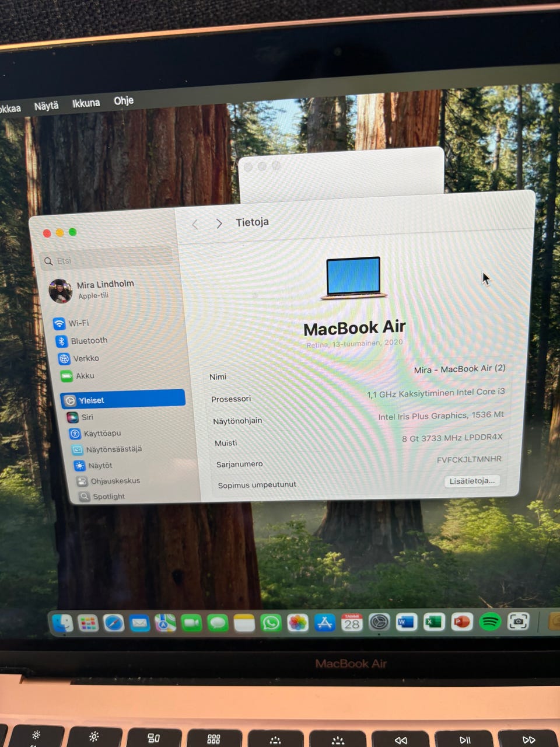Click the Etsi search field
Screen dimensions: 560x747
tap(108, 260)
